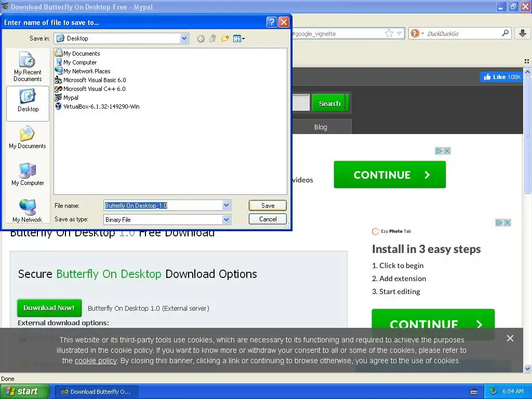Click the page scrollbar up arrow
The height and width of the screenshot is (399, 532).
coord(527,72)
